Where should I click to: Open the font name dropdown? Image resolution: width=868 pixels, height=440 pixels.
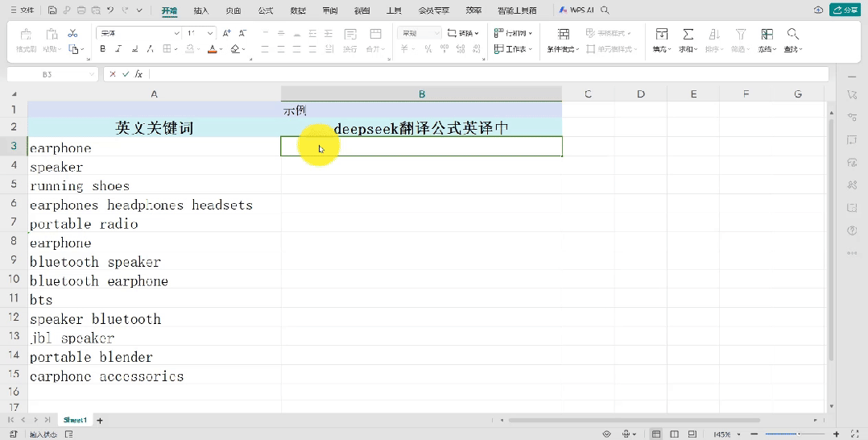[176, 34]
